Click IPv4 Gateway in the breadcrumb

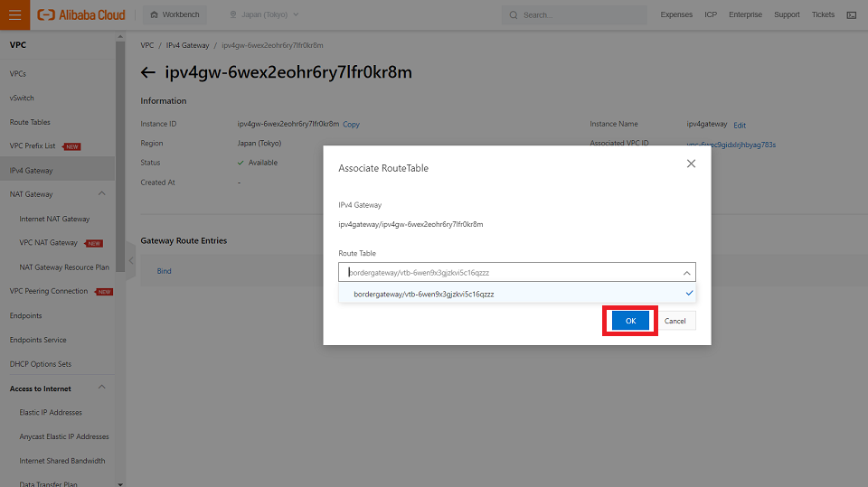(x=187, y=45)
